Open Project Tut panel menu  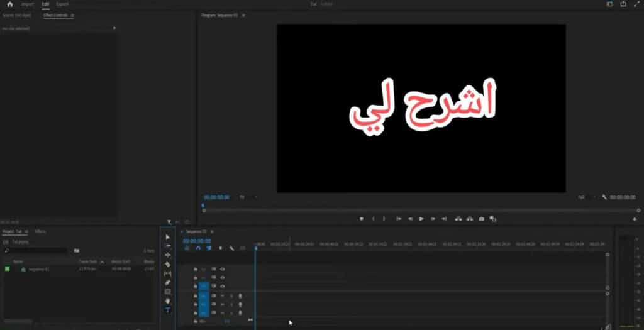[x=26, y=231]
